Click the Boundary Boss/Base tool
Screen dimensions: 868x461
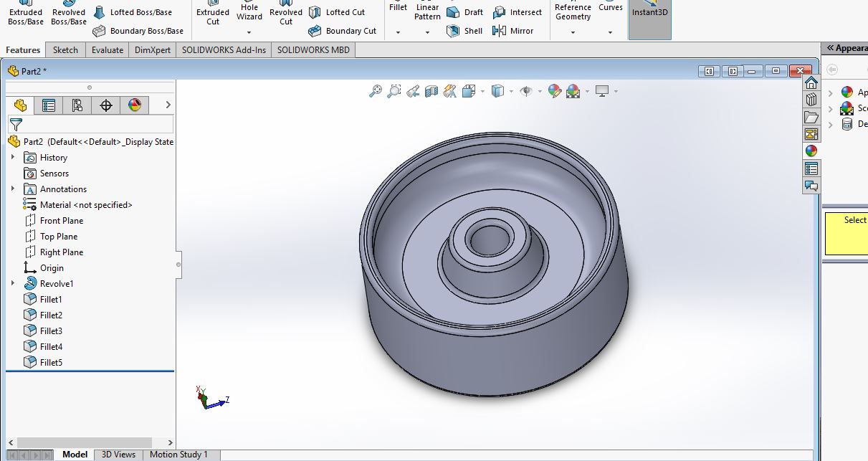(138, 31)
